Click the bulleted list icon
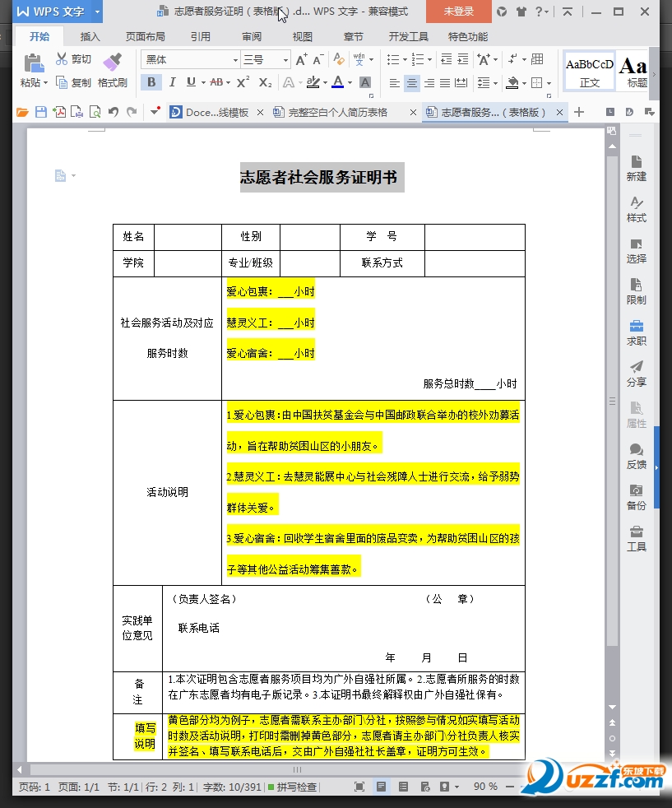The image size is (672, 808). pyautogui.click(x=393, y=60)
